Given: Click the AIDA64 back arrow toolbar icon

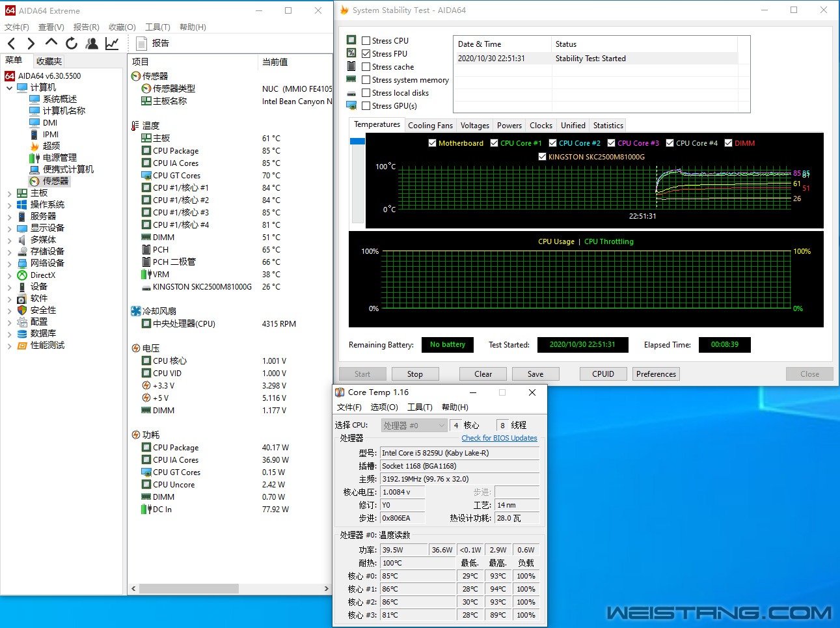Looking at the screenshot, I should (x=12, y=44).
